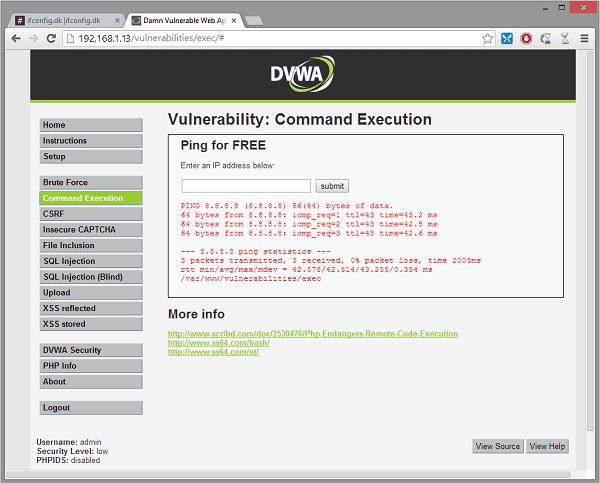
Task: Close the ifconfig.dk tab
Action: 117,21
